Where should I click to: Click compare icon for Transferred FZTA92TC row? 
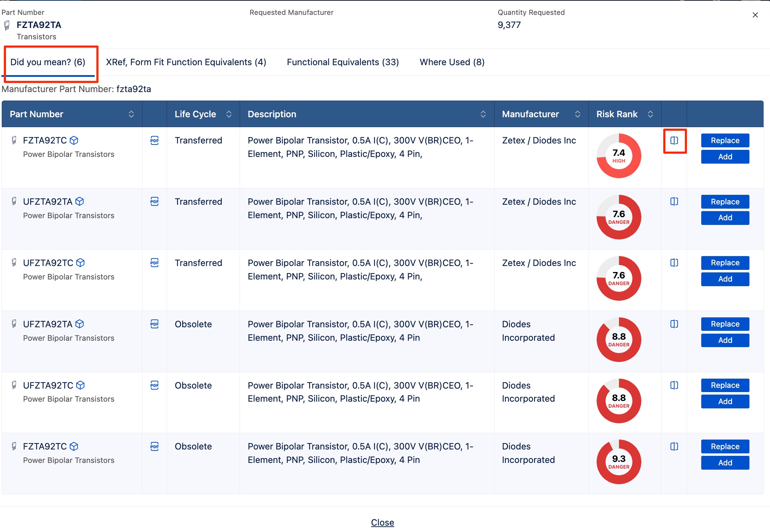coord(674,141)
